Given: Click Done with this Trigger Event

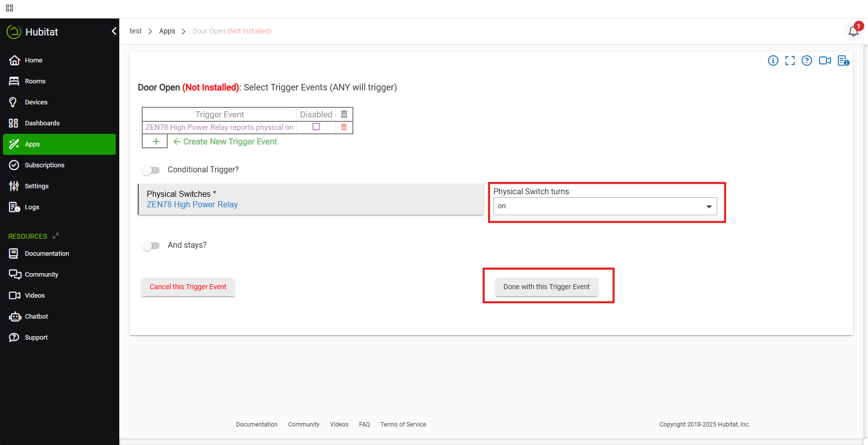Looking at the screenshot, I should [x=547, y=287].
